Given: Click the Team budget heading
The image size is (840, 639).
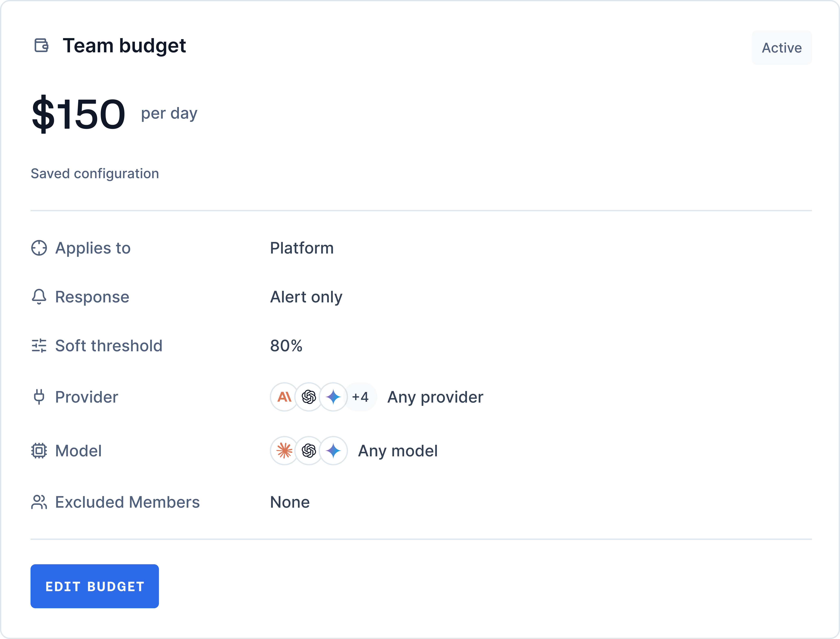Looking at the screenshot, I should (124, 46).
